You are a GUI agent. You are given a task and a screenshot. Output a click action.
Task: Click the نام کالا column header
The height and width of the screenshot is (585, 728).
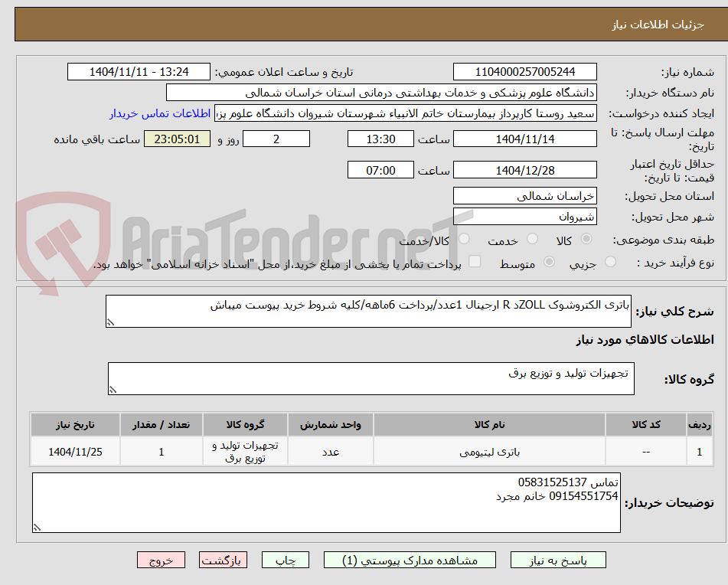click(489, 425)
